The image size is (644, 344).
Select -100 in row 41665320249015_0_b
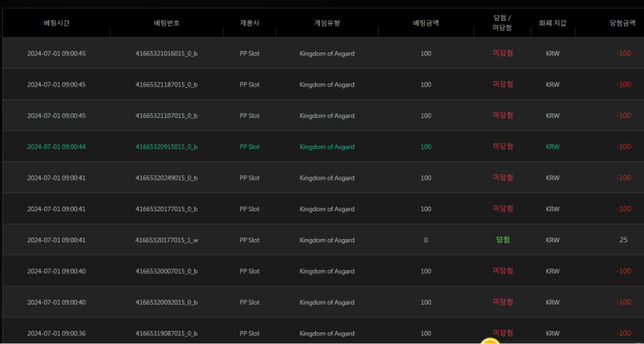pyautogui.click(x=623, y=177)
